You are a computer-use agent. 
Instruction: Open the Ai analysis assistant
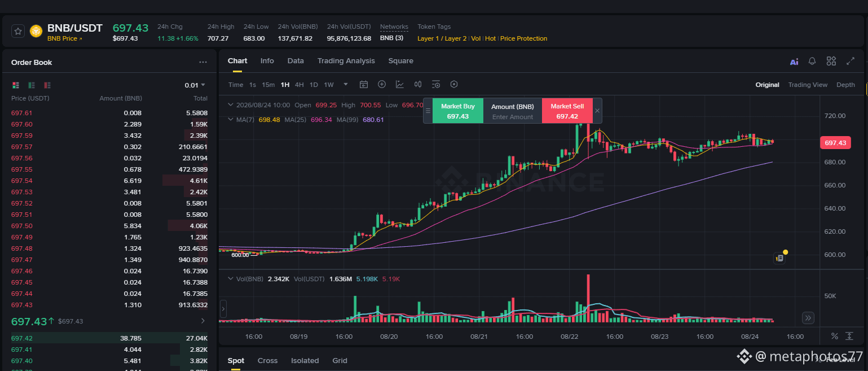point(794,62)
